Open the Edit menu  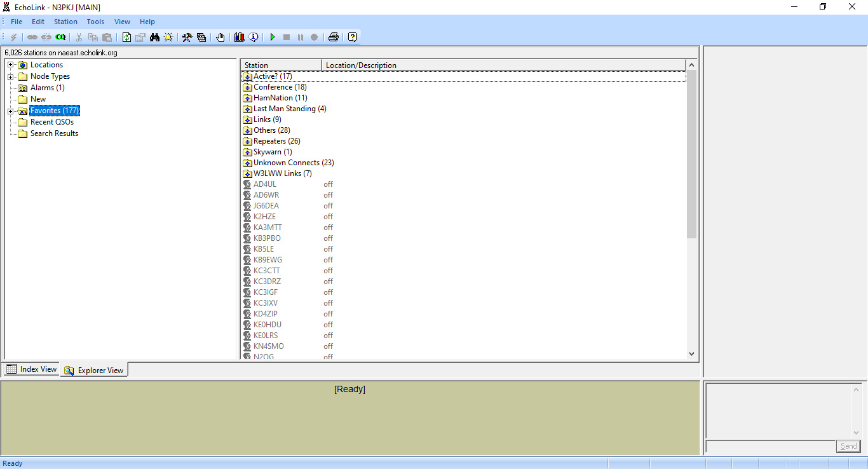coord(38,22)
